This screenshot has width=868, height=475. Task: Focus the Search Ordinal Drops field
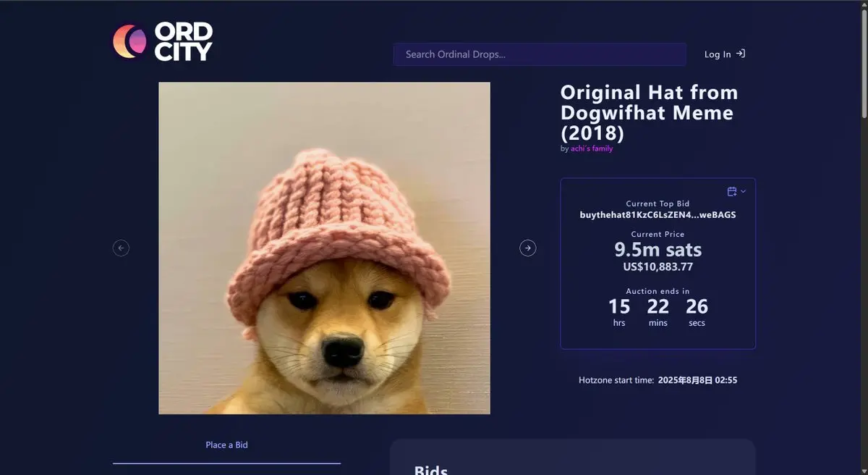(540, 54)
